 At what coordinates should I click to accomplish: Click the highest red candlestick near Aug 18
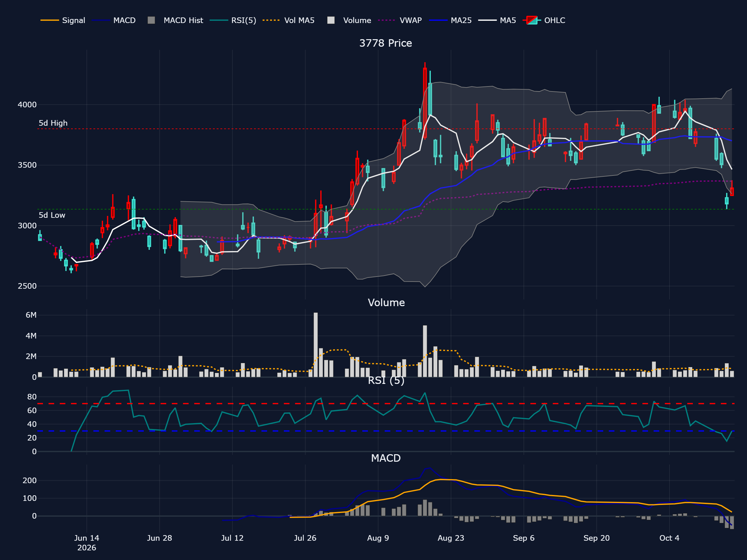tap(425, 101)
